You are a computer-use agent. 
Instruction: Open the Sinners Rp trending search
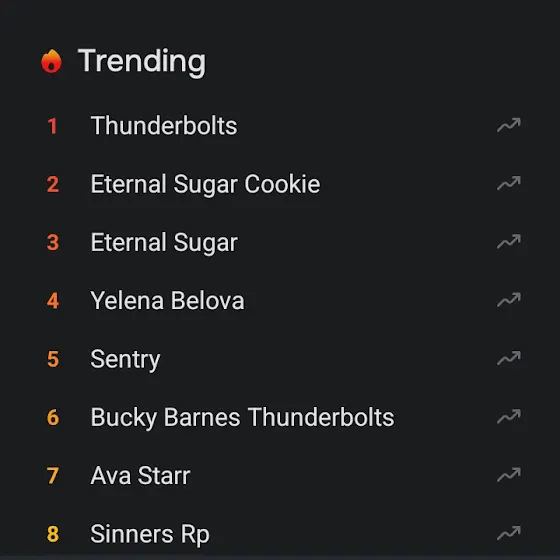pos(150,535)
